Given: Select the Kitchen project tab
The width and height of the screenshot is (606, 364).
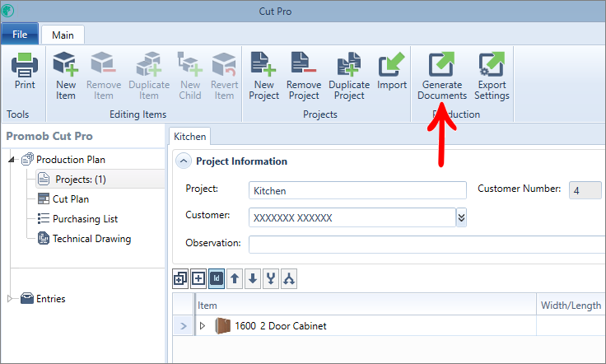Looking at the screenshot, I should tap(189, 137).
